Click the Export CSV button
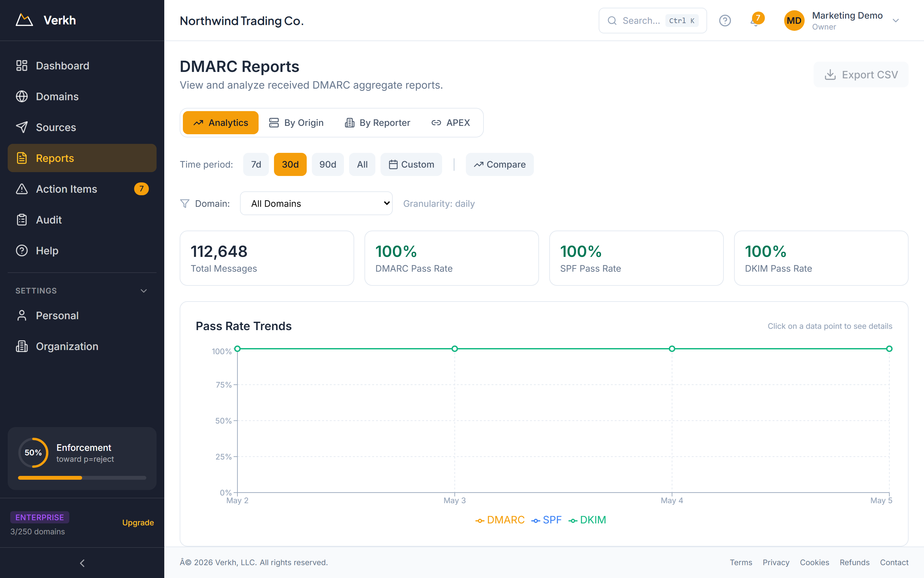Image resolution: width=924 pixels, height=578 pixels. coord(861,74)
